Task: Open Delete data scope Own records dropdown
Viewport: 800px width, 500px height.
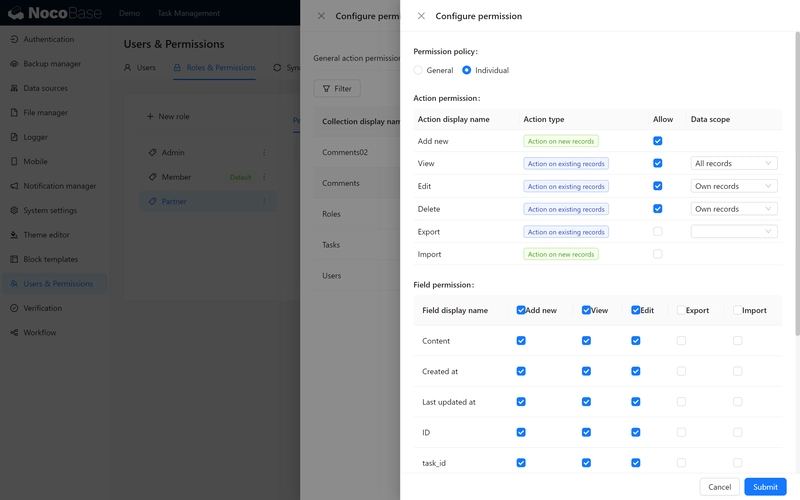Action: click(x=734, y=209)
